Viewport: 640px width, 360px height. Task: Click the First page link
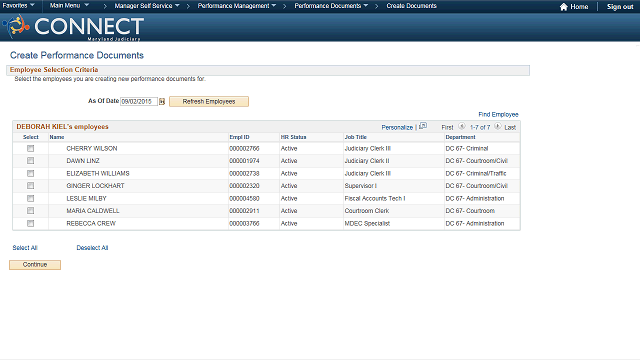(447, 127)
